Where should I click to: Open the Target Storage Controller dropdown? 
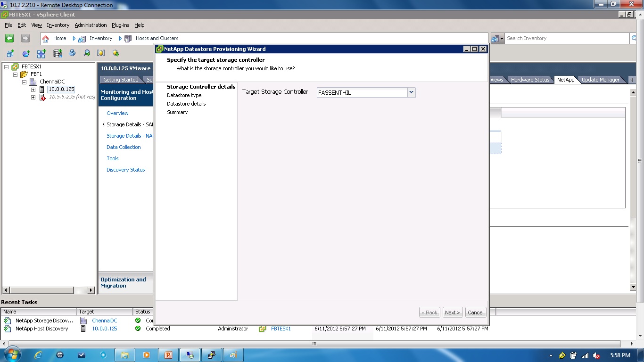click(x=411, y=92)
